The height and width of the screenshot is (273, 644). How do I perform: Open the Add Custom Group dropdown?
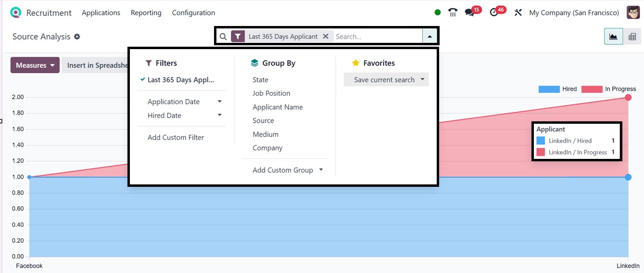click(x=287, y=170)
